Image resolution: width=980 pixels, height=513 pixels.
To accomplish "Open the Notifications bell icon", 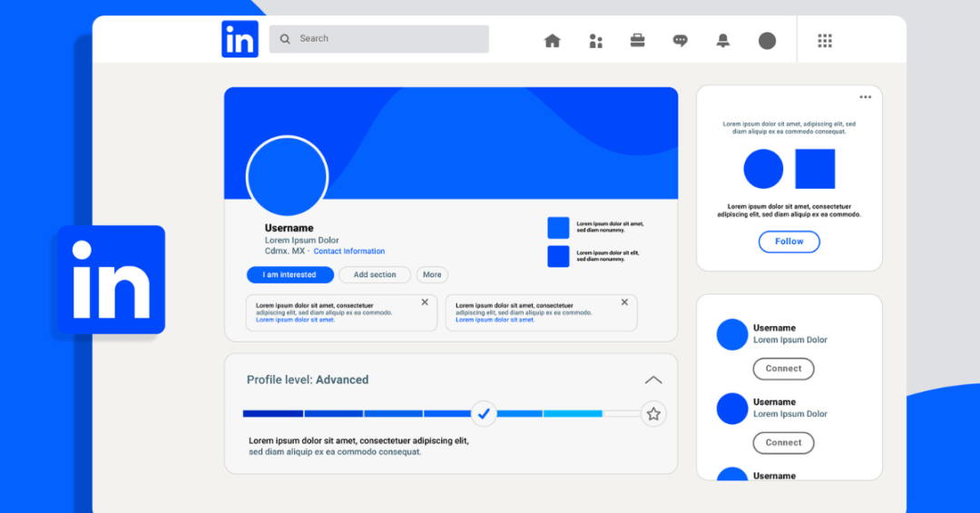I will [723, 41].
